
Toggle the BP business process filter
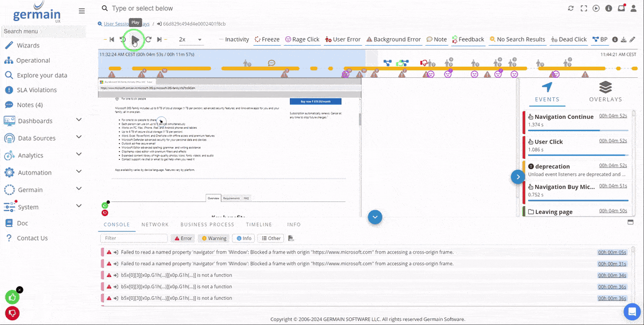click(x=600, y=39)
